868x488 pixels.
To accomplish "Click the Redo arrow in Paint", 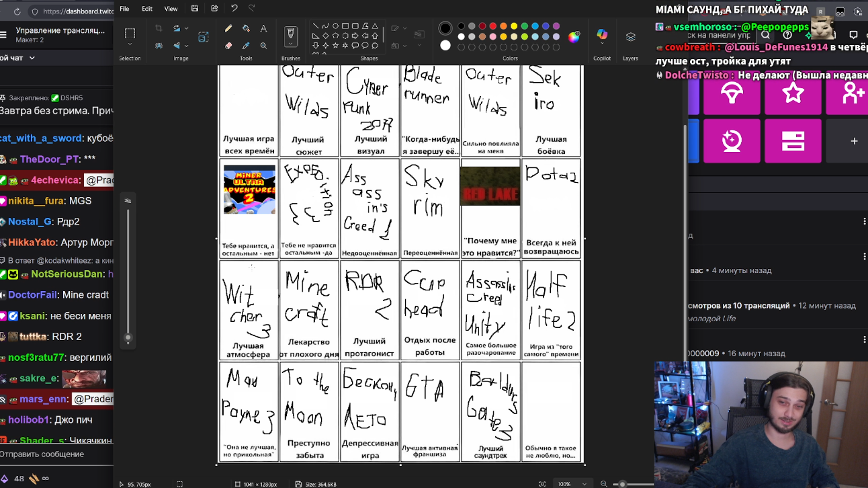I will (x=252, y=9).
